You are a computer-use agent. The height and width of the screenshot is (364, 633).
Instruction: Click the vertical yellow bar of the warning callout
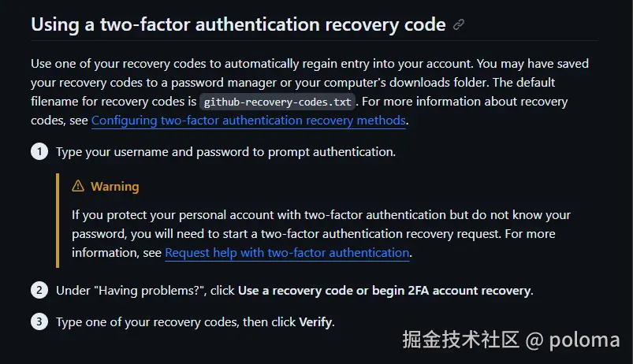[x=58, y=221]
